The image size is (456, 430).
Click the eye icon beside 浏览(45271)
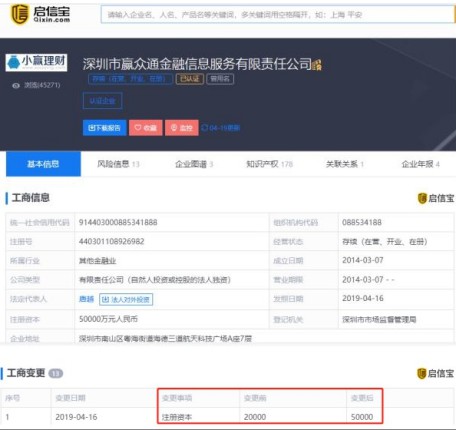(x=16, y=86)
